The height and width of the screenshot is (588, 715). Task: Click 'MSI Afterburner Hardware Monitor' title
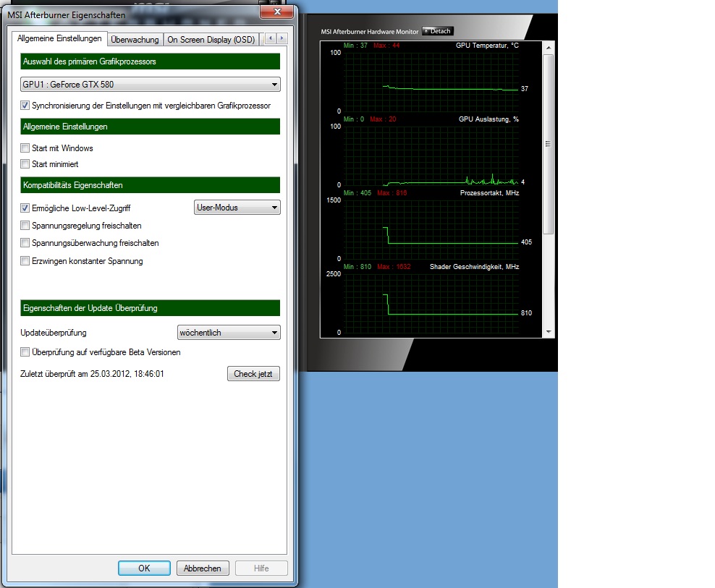click(369, 31)
